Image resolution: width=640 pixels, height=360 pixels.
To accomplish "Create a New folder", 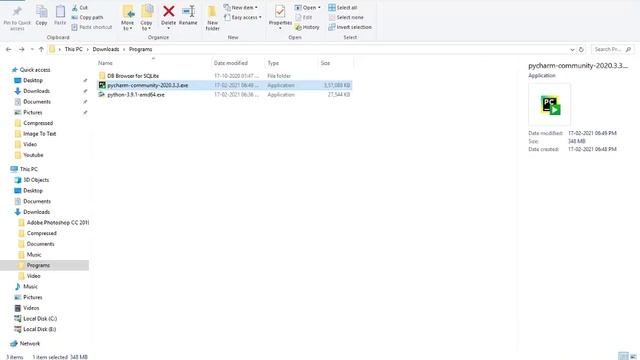I will (x=212, y=18).
